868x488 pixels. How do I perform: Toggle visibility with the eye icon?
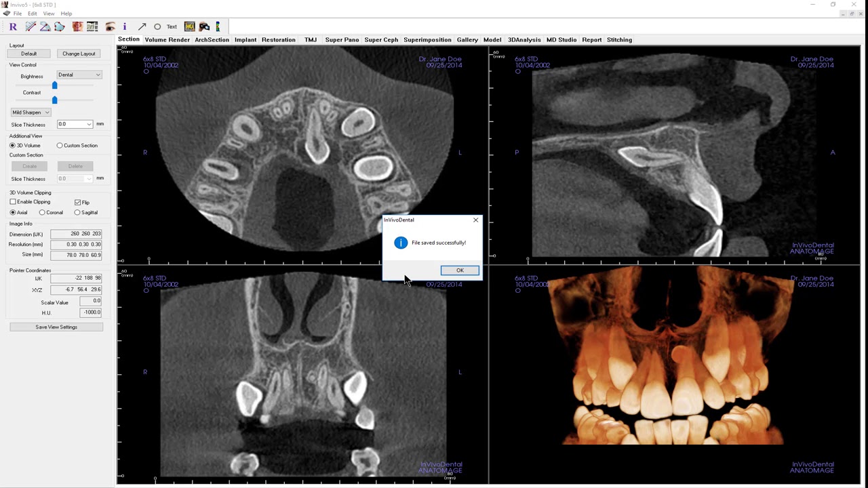pos(110,26)
